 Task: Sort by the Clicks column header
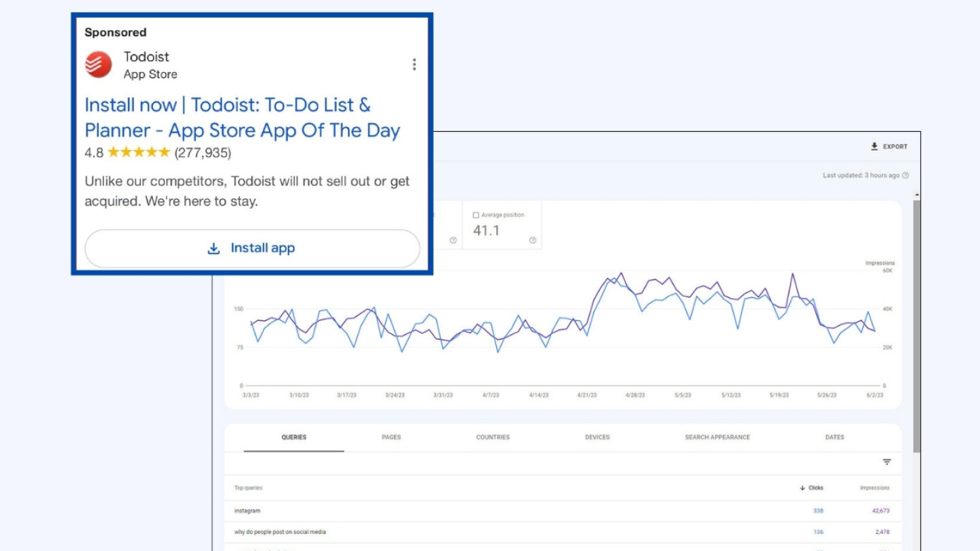pos(811,488)
